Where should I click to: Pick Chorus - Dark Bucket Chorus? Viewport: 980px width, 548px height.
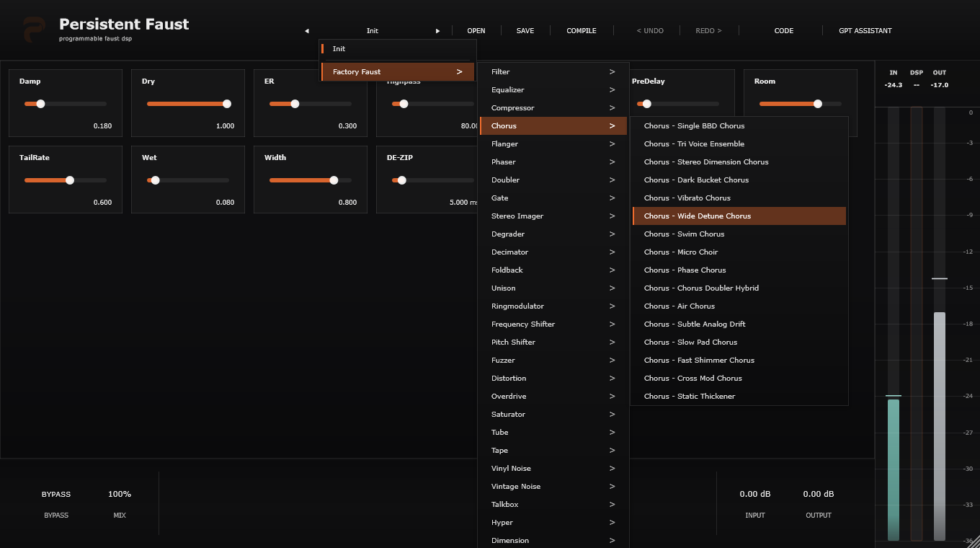pos(739,180)
